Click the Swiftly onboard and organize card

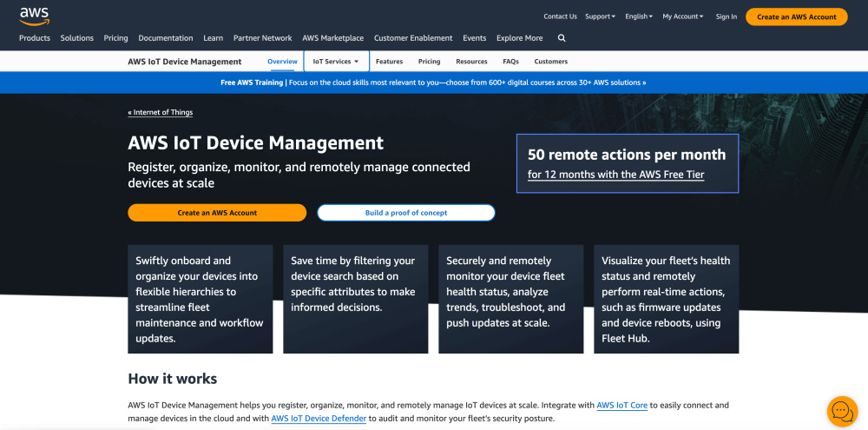tap(201, 299)
